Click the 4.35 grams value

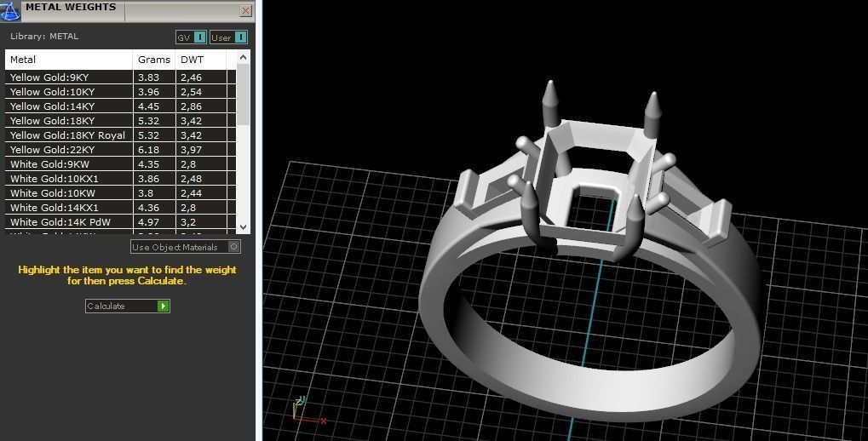[x=148, y=164]
